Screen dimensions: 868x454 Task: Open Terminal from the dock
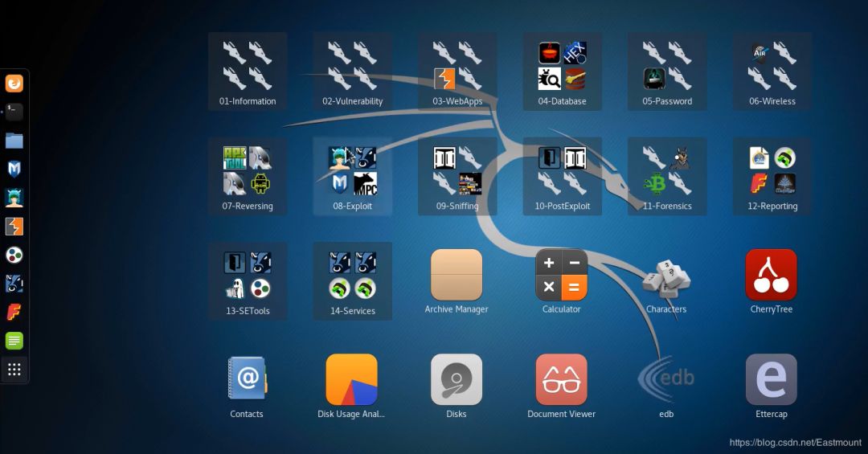14,112
